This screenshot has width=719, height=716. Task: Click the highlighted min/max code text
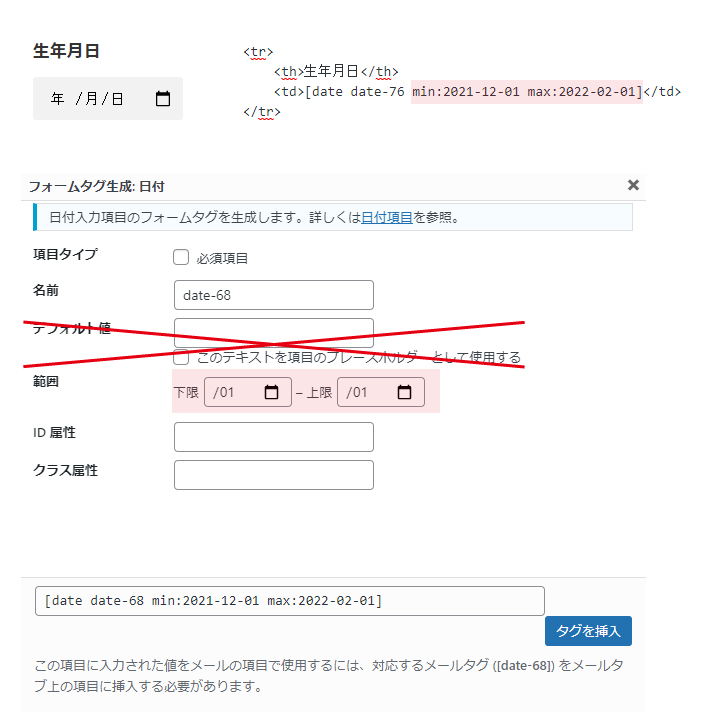click(x=526, y=92)
